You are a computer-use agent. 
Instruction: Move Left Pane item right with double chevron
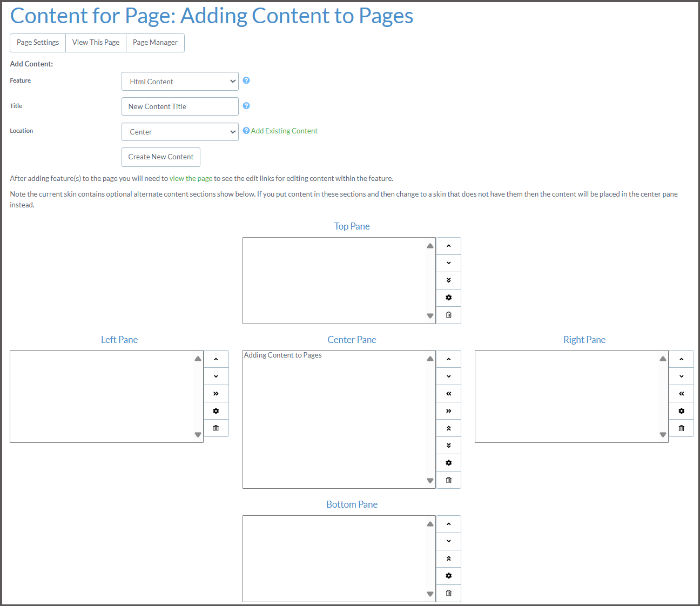(216, 394)
